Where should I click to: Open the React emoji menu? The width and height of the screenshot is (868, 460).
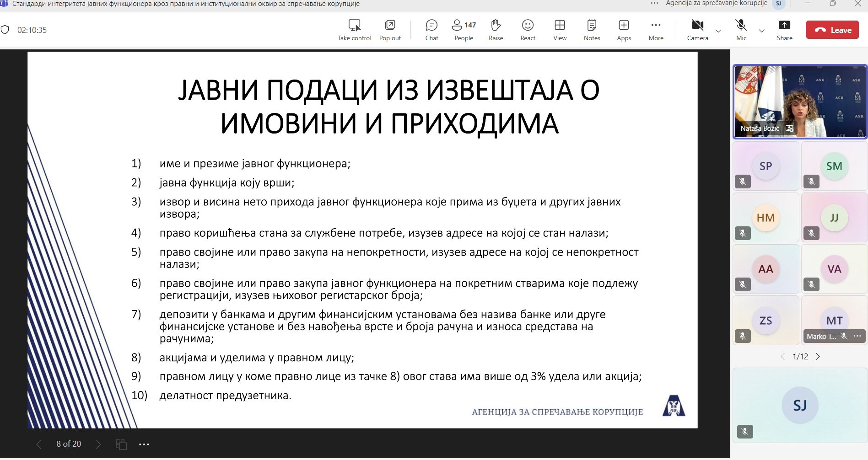[x=528, y=30]
